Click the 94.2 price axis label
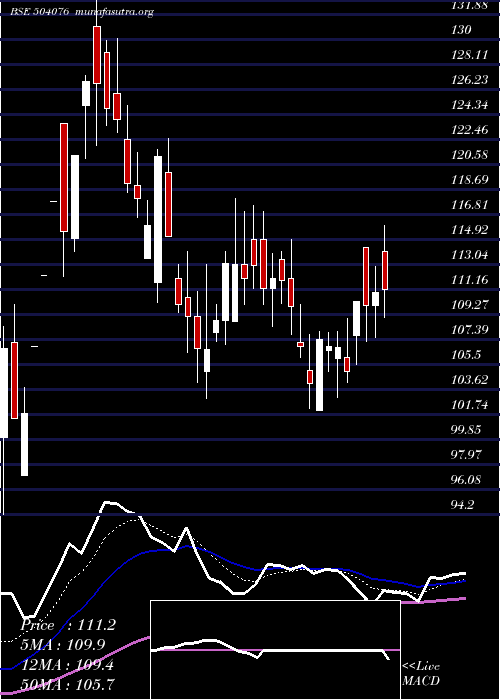The height and width of the screenshot is (700, 500). (462, 505)
